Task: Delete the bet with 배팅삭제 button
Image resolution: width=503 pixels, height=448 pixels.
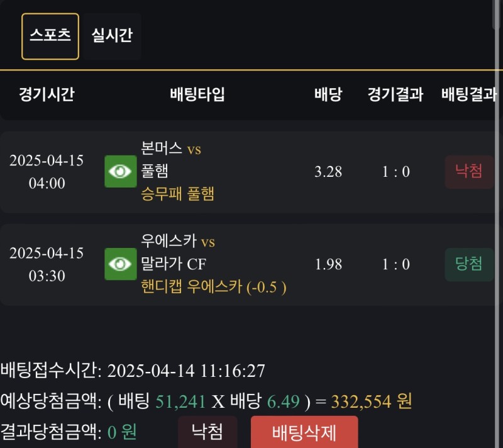Action: (x=304, y=432)
